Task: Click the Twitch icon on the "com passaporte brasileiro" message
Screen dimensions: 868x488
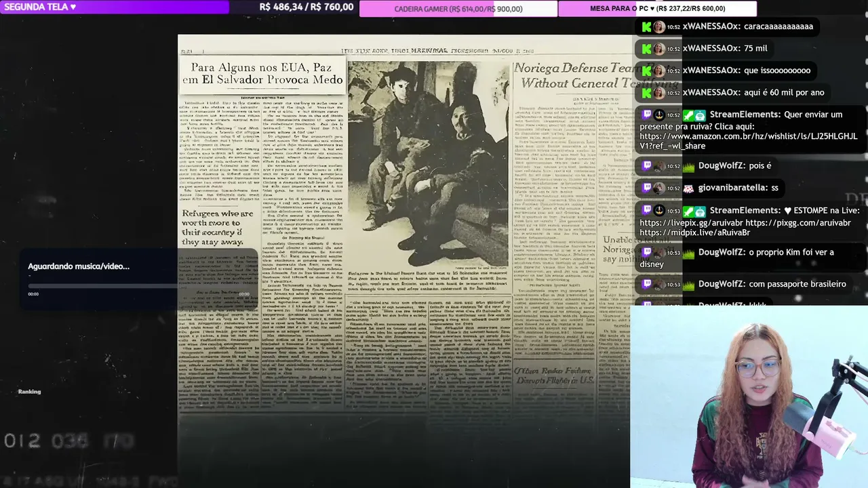Action: tap(646, 285)
